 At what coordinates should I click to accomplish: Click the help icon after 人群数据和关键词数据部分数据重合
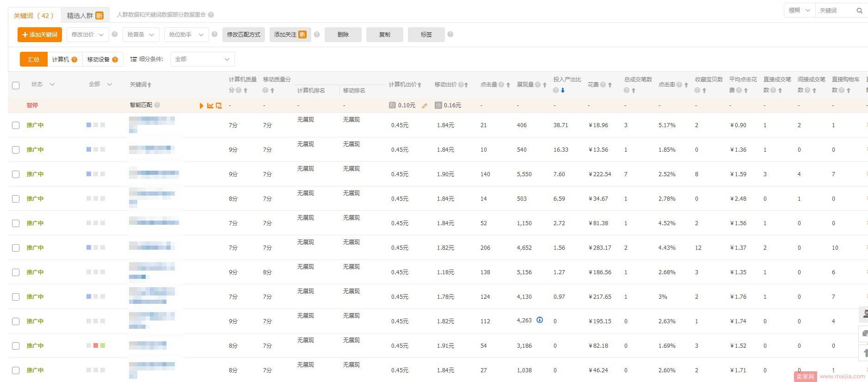(211, 15)
